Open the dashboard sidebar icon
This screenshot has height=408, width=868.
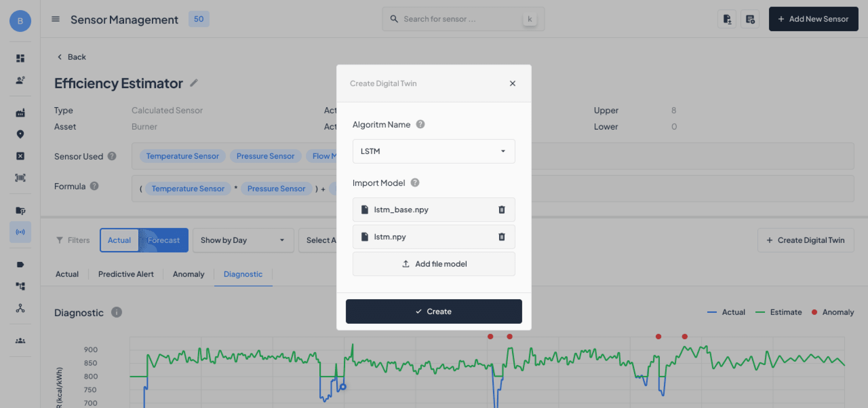pyautogui.click(x=20, y=58)
